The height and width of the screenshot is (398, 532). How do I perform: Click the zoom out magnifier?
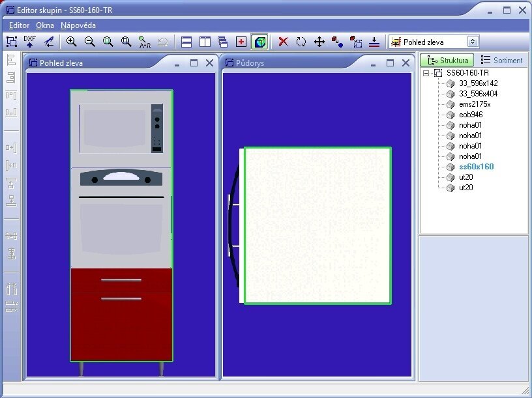pos(90,42)
